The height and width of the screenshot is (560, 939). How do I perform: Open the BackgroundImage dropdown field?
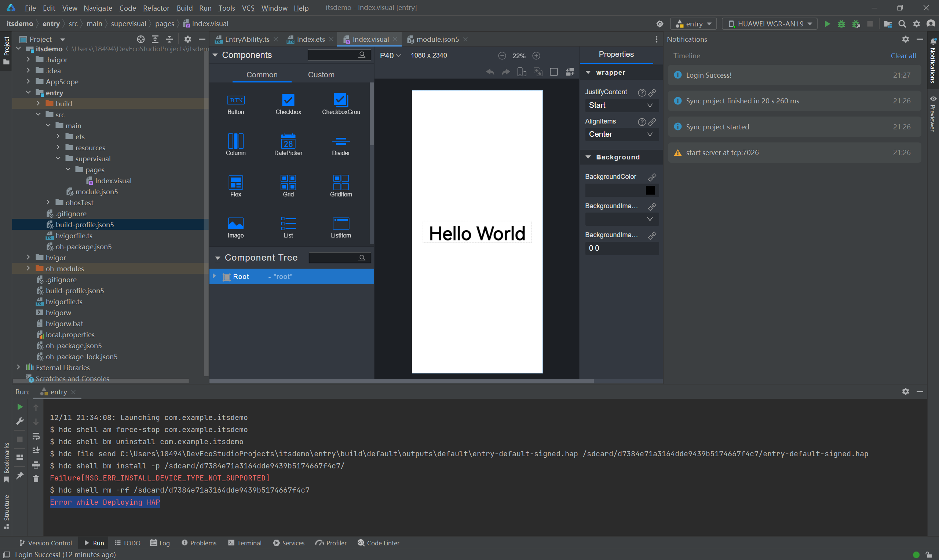coord(621,219)
